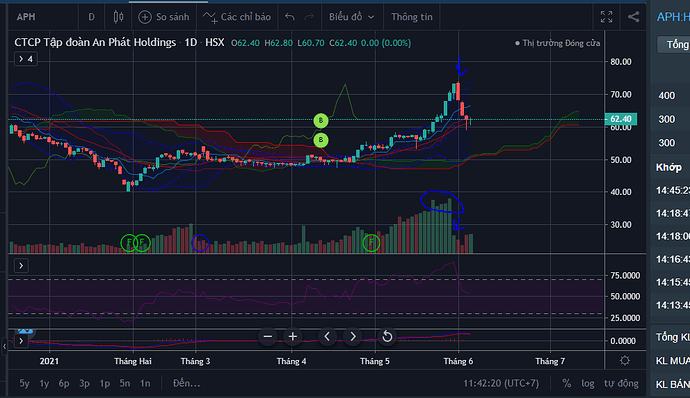690x398 pixels.
Task: Expand the indicator legend showing 4
Action: pos(26,59)
